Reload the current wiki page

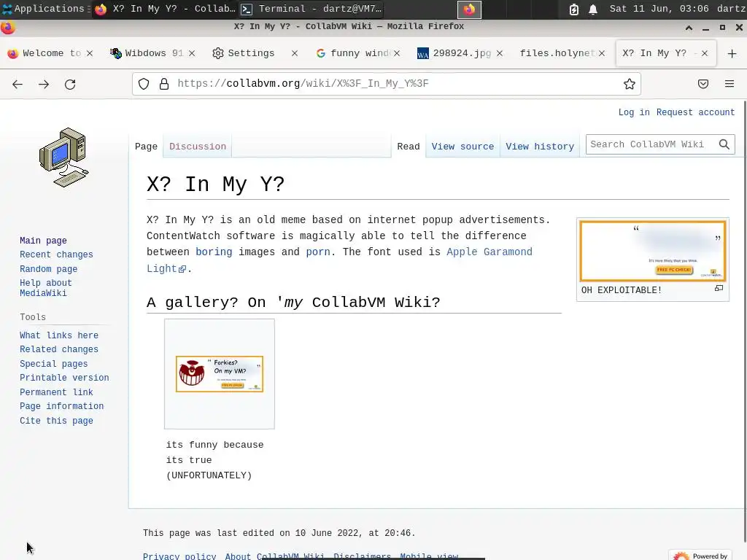coord(70,85)
